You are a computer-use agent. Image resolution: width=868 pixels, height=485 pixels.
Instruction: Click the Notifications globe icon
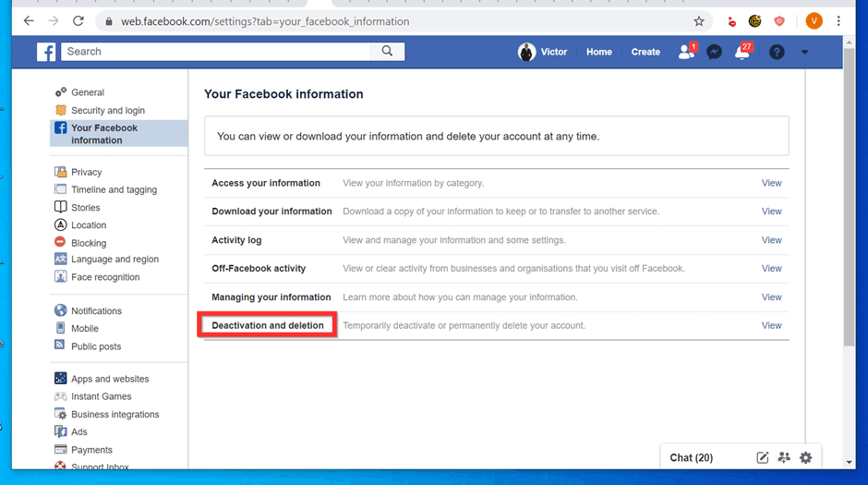[60, 310]
